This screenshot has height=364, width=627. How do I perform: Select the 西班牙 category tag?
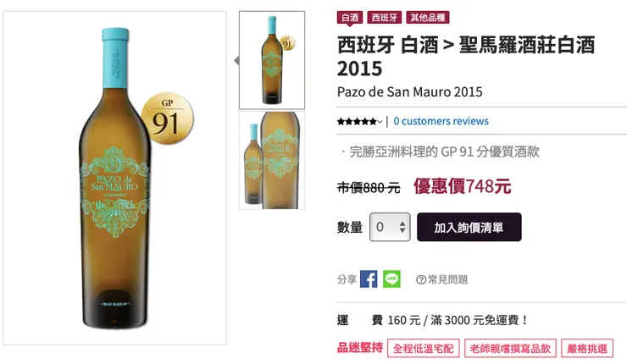click(x=385, y=18)
